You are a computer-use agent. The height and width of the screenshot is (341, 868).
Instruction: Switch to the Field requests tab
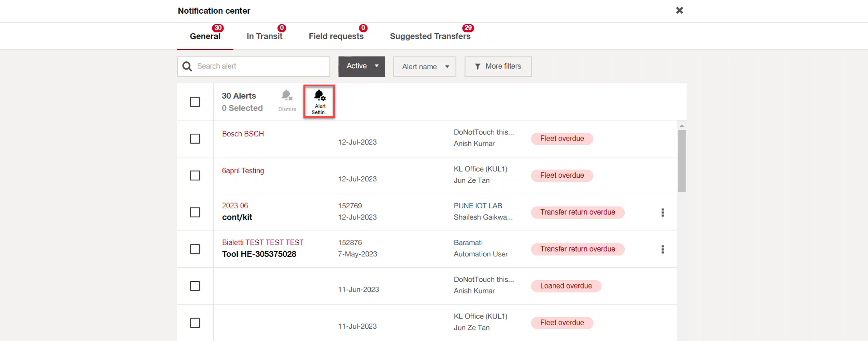click(336, 36)
